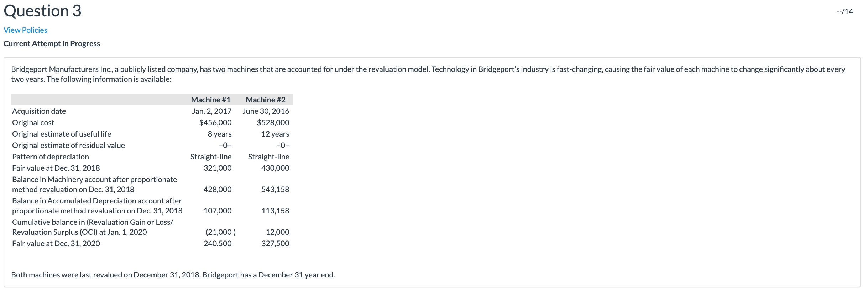Click the Question 3 heading
868x296 pixels.
pos(42,11)
